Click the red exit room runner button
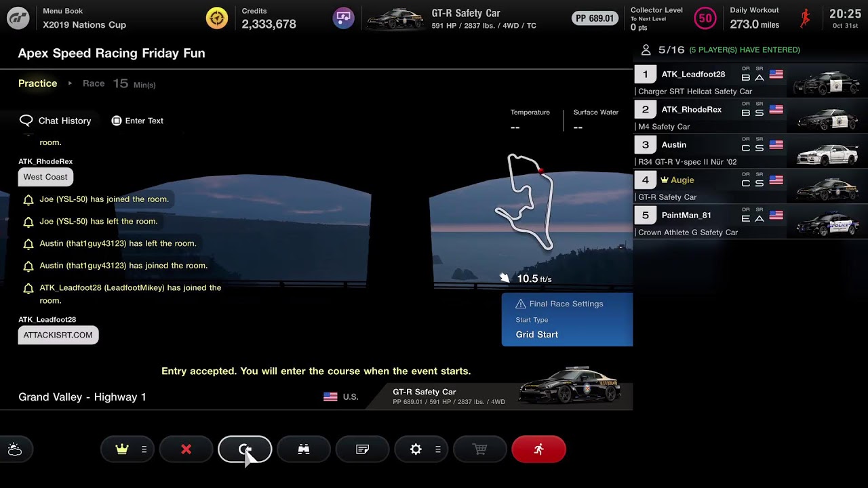The width and height of the screenshot is (868, 488). coord(539,449)
